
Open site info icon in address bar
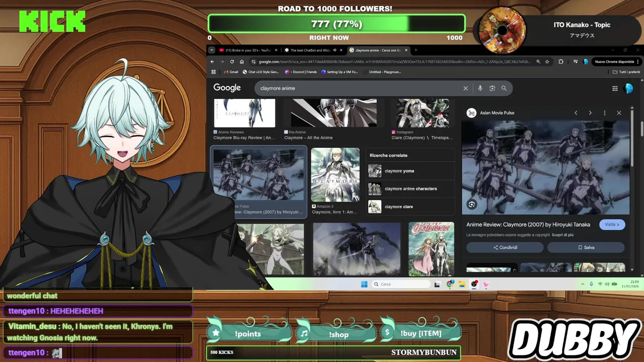pos(253,61)
